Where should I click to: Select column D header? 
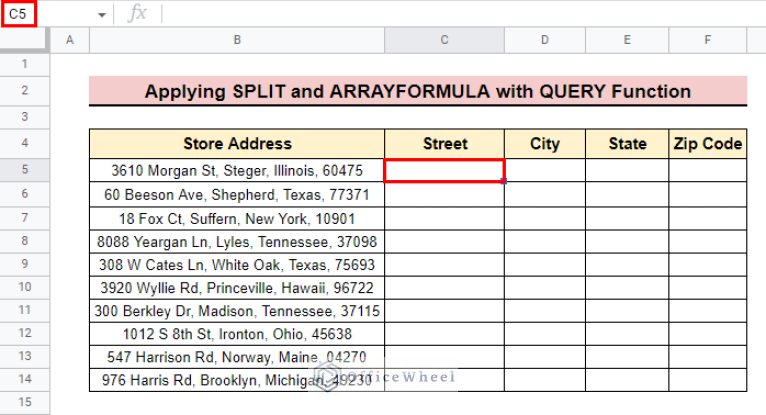click(x=545, y=40)
